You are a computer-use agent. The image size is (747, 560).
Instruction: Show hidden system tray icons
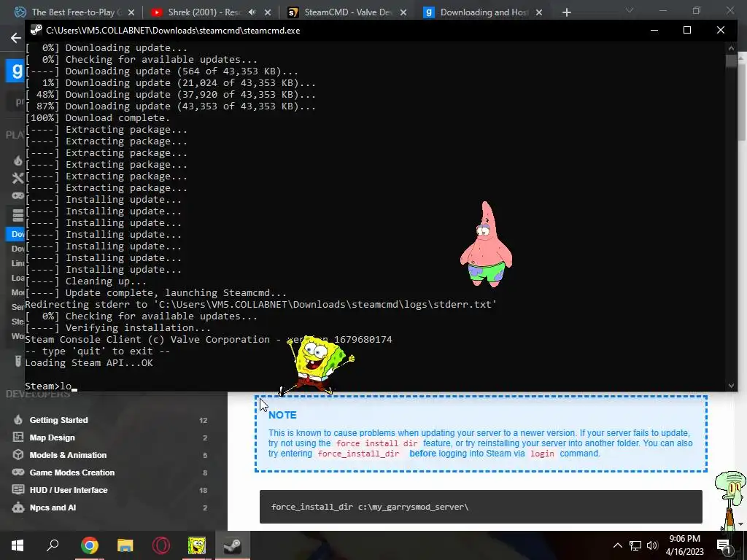tap(617, 545)
